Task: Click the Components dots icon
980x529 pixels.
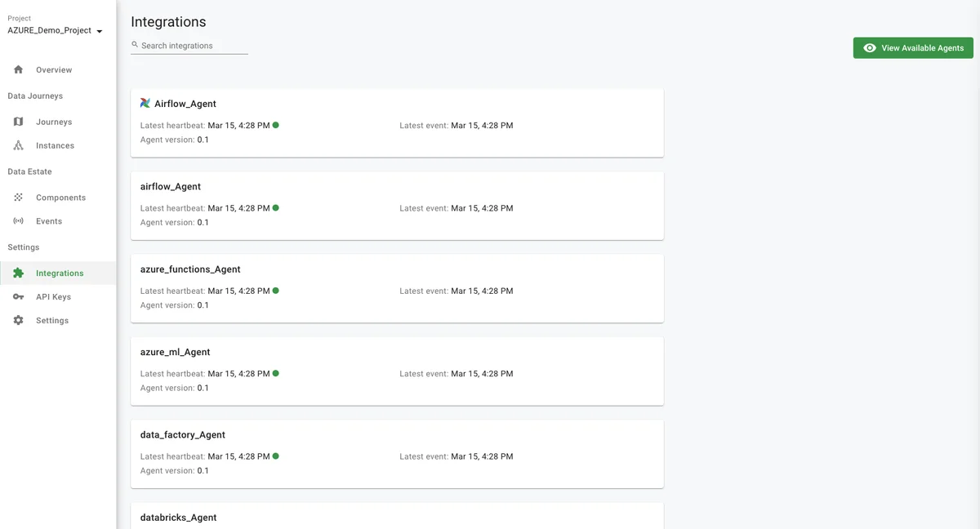Action: pos(18,198)
